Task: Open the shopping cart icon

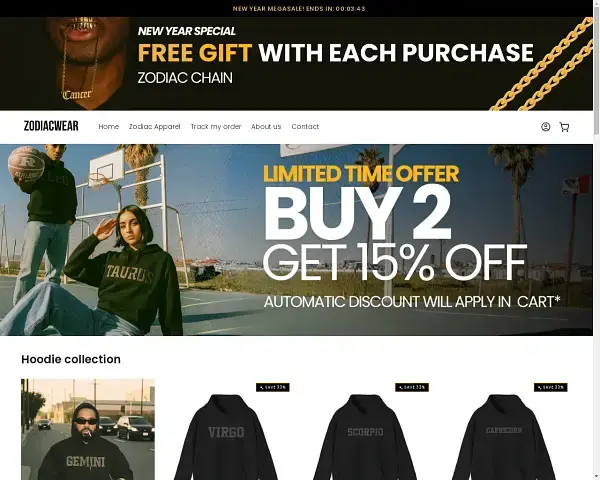Action: tap(564, 127)
